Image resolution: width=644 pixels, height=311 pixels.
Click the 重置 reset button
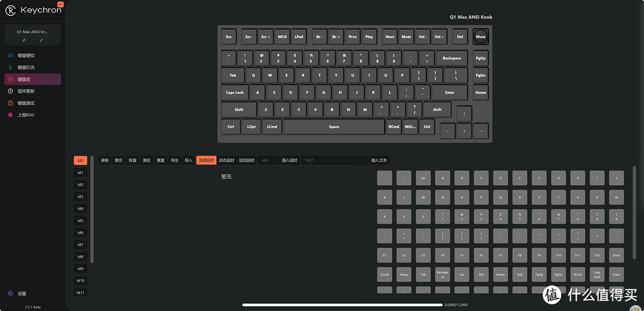160,160
